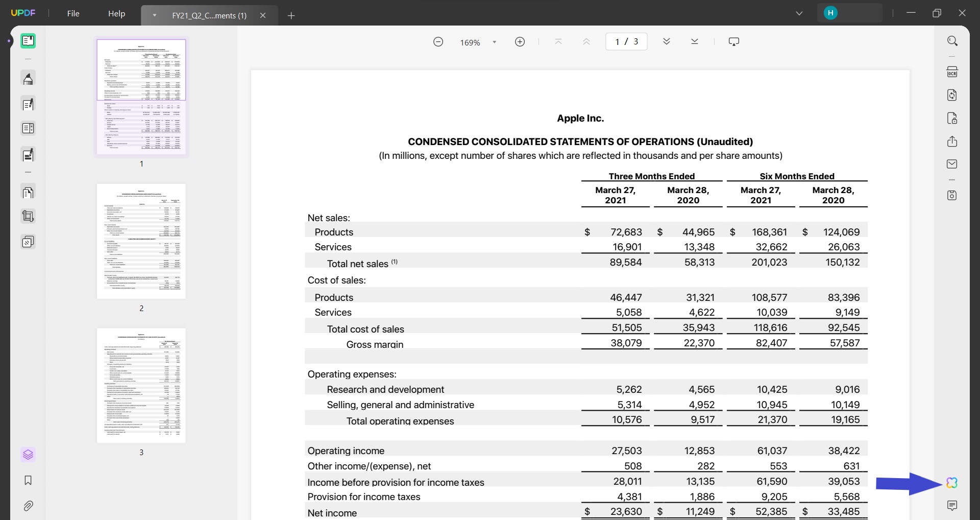Open the password protect tool
The width and height of the screenshot is (980, 520).
[952, 118]
